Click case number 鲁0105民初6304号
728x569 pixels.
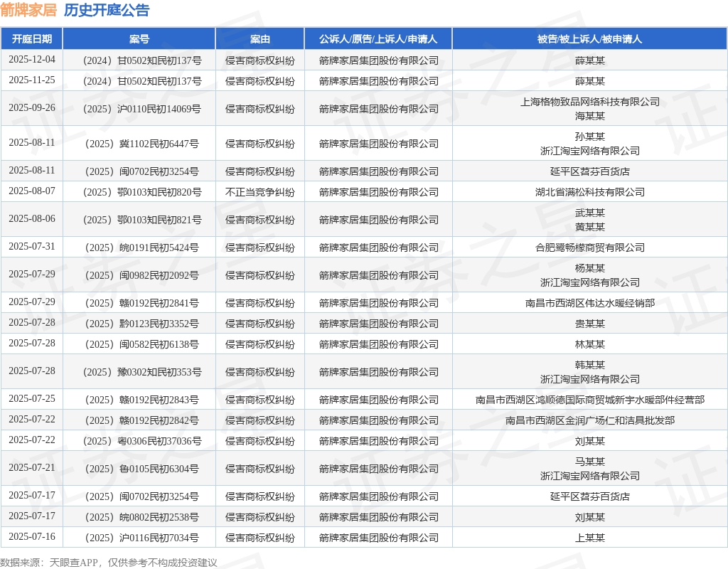click(x=139, y=469)
